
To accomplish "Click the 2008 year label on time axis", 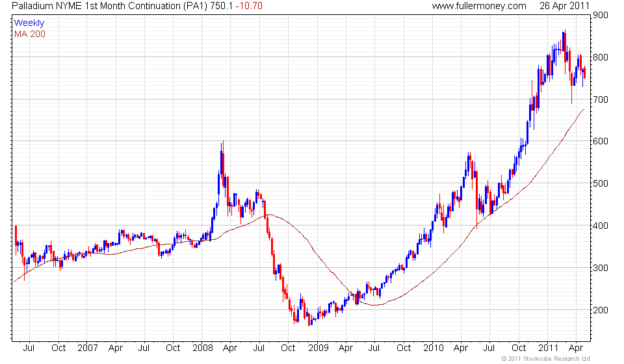I will [203, 348].
